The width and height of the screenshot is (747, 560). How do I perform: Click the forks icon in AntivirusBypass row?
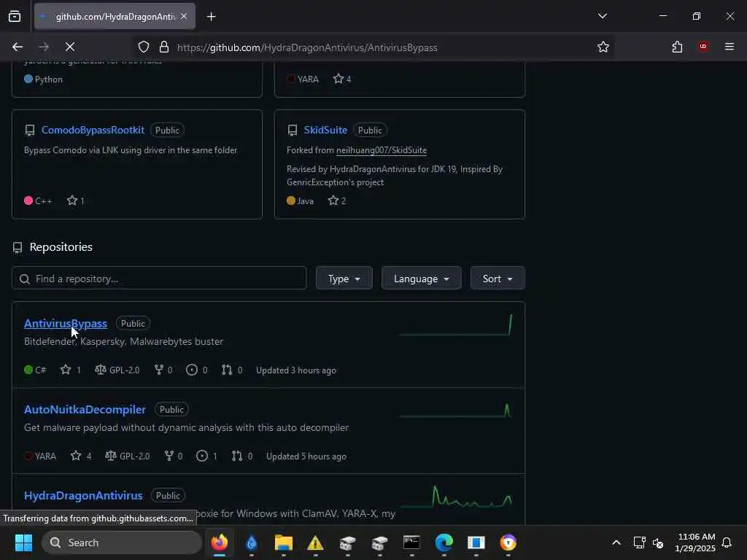coord(158,370)
